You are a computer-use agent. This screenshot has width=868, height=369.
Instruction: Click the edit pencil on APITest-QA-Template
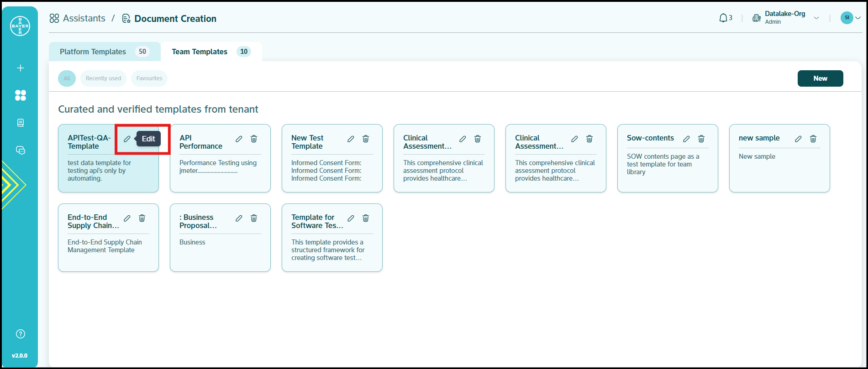(127, 139)
